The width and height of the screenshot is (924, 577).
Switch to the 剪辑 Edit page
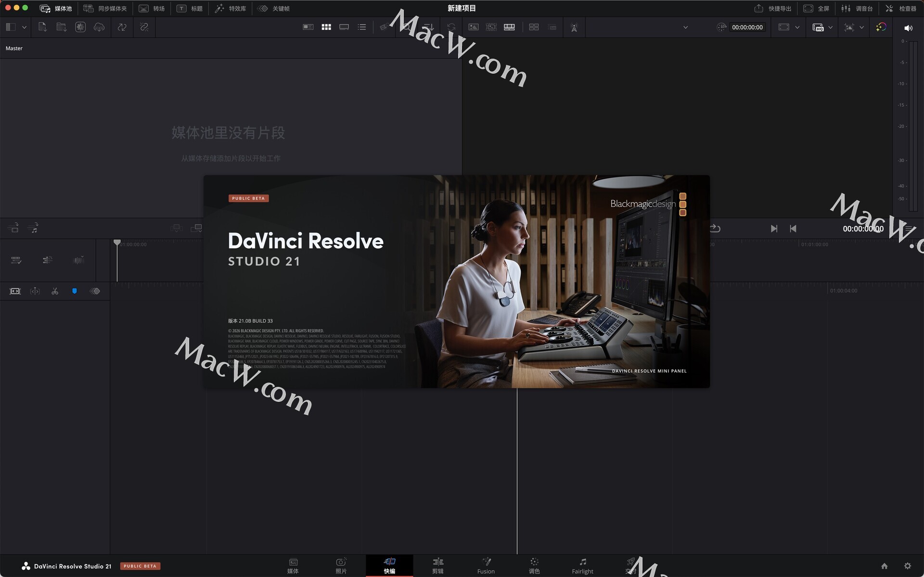(438, 566)
